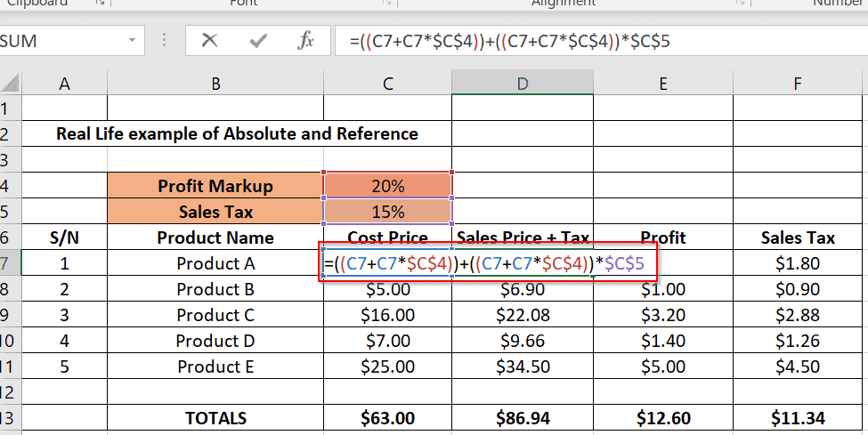Click the Cancel (X) formula button

coord(210,41)
